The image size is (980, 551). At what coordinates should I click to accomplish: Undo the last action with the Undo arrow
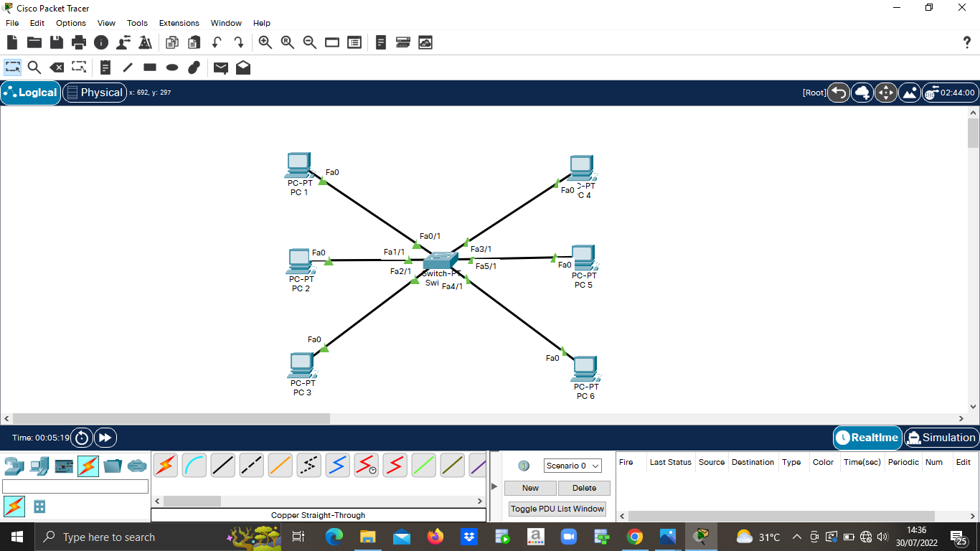[x=217, y=43]
